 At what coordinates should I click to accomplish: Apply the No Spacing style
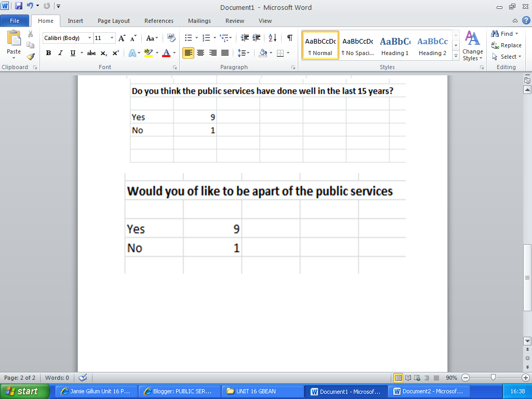pyautogui.click(x=357, y=46)
